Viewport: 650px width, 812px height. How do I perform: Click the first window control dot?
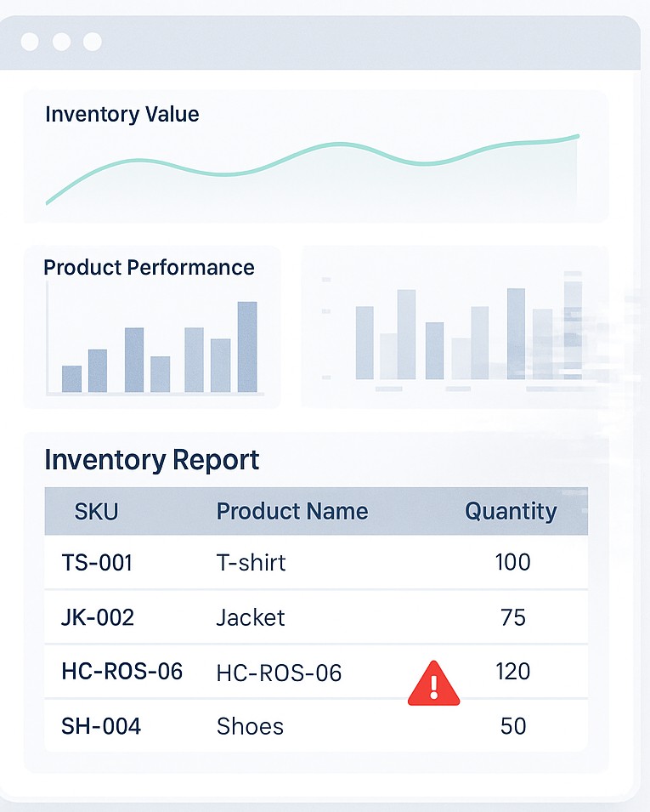coord(30,42)
